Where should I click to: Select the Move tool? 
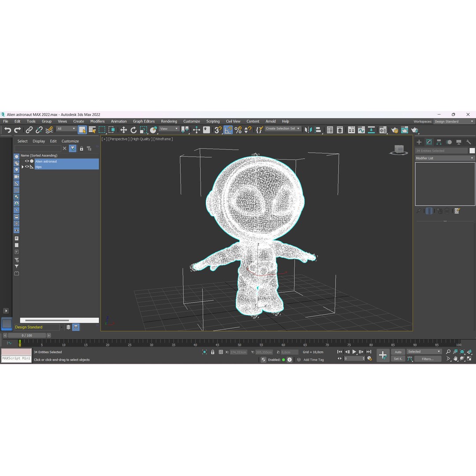[123, 130]
